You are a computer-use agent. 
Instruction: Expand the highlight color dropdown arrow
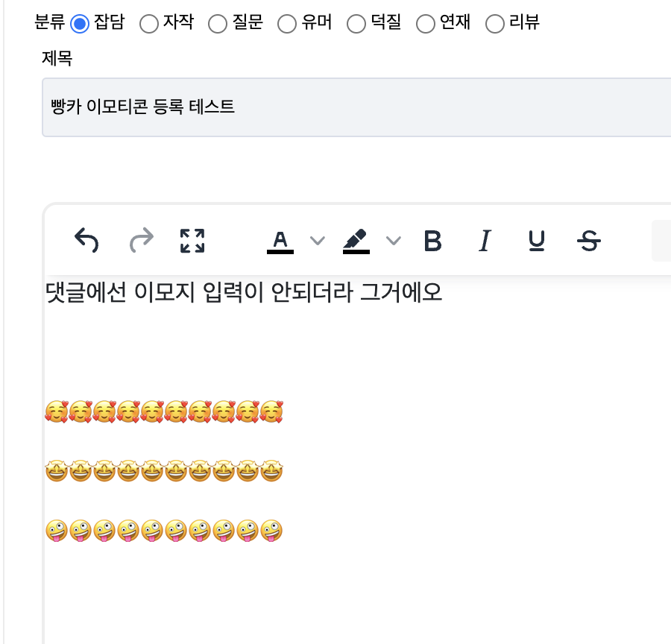pyautogui.click(x=394, y=241)
